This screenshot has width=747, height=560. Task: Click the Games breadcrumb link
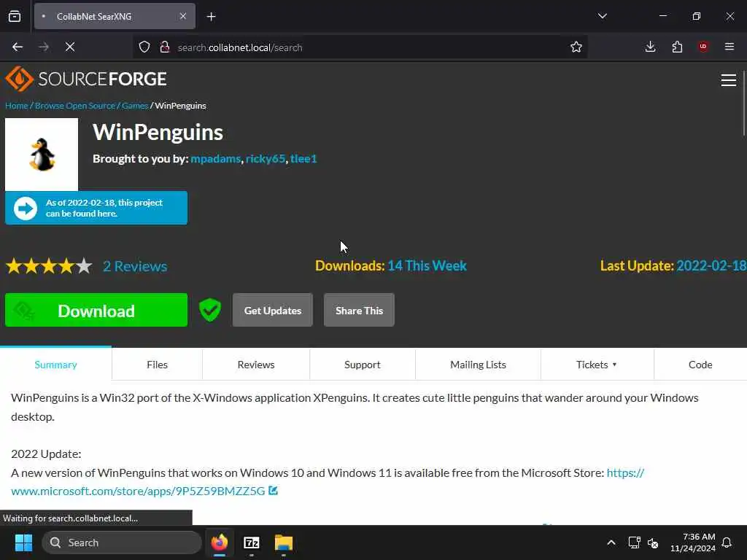(x=135, y=106)
